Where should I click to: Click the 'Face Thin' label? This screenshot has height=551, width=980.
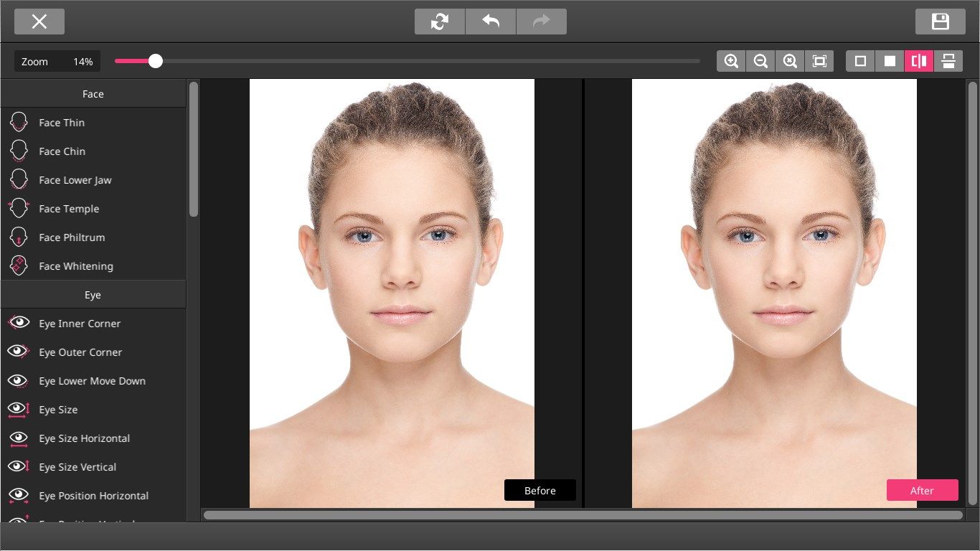[x=62, y=123]
